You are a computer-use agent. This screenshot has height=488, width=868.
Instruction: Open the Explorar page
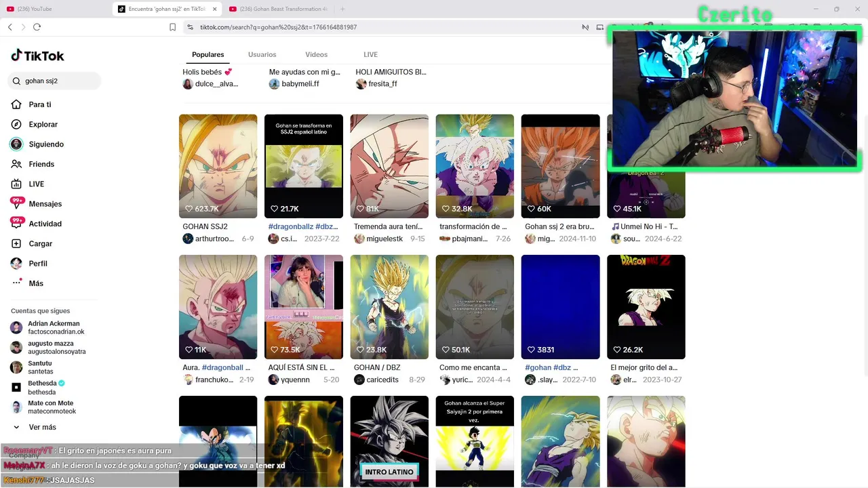pyautogui.click(x=43, y=124)
